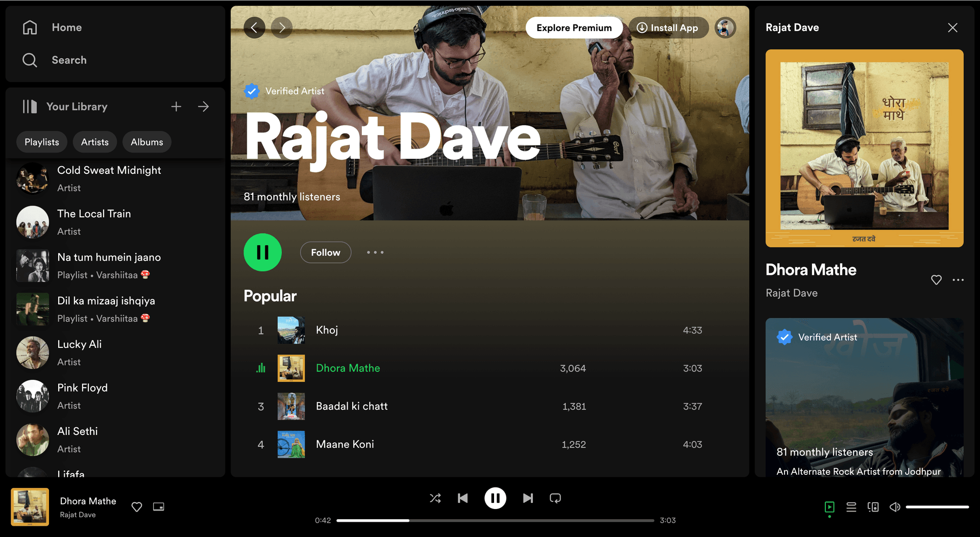Save song with bottom bar heart icon

[x=137, y=507]
